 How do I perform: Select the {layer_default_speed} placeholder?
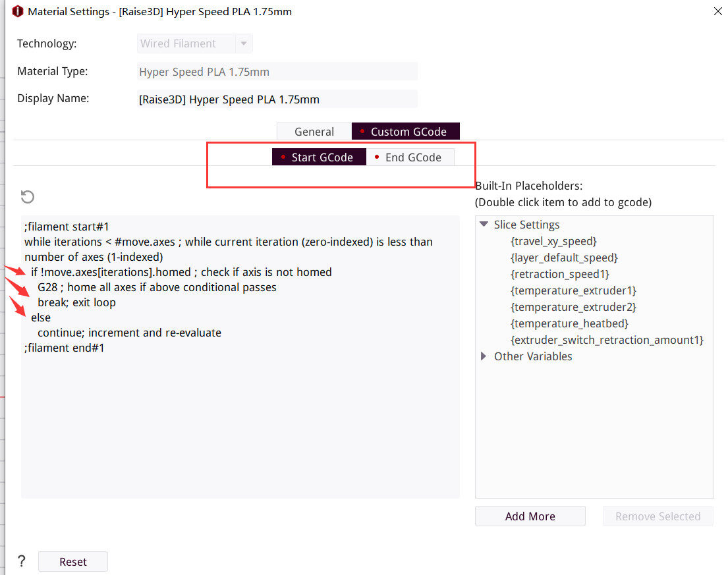564,258
